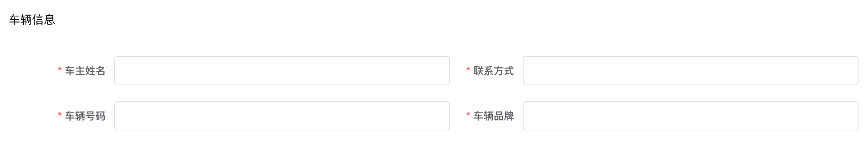Click required asterisk beside 车辆号码
Image resolution: width=868 pixels, height=145 pixels.
[x=60, y=114]
